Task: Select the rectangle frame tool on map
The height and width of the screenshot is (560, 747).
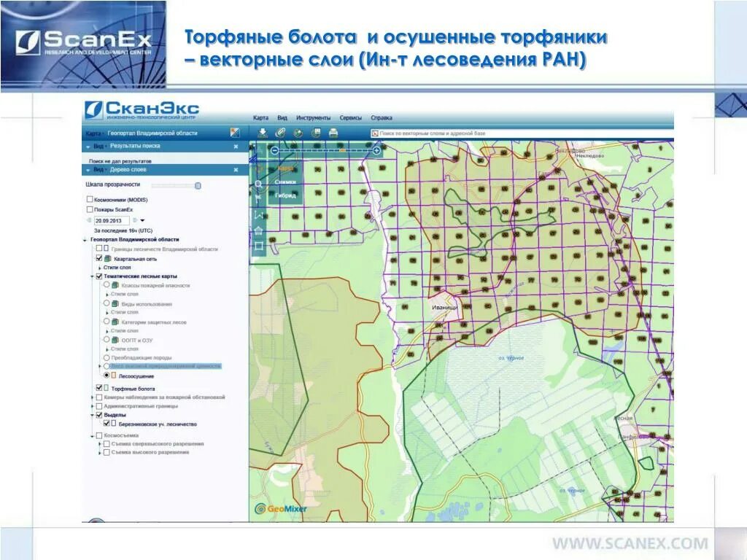Action: (x=258, y=246)
